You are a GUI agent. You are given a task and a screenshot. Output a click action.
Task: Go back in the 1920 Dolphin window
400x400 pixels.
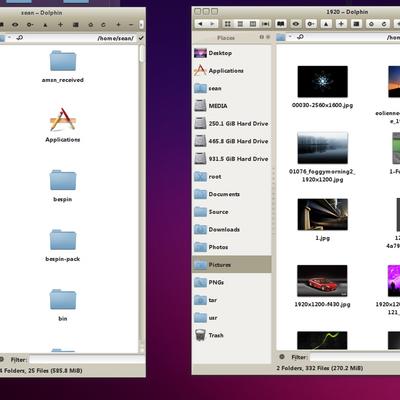pos(200,24)
